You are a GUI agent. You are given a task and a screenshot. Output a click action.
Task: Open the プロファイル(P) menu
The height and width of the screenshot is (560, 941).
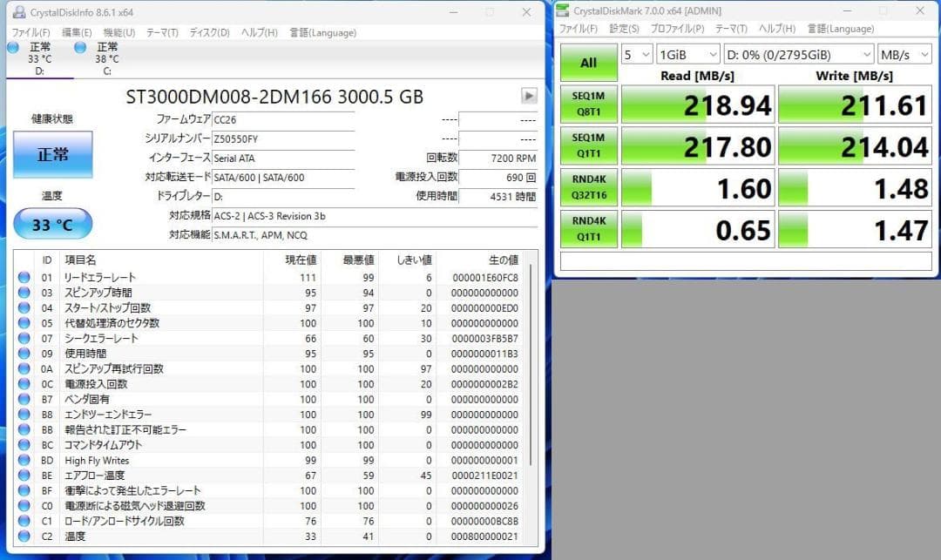click(x=675, y=28)
